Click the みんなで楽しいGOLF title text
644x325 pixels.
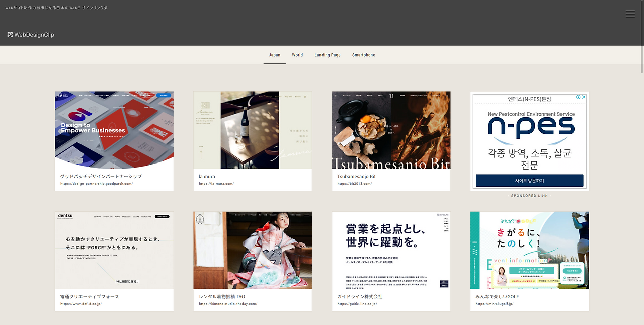[x=497, y=297]
